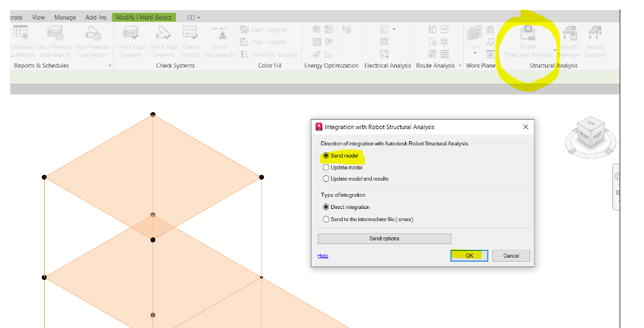Click the Direction of integration group label

click(x=394, y=143)
